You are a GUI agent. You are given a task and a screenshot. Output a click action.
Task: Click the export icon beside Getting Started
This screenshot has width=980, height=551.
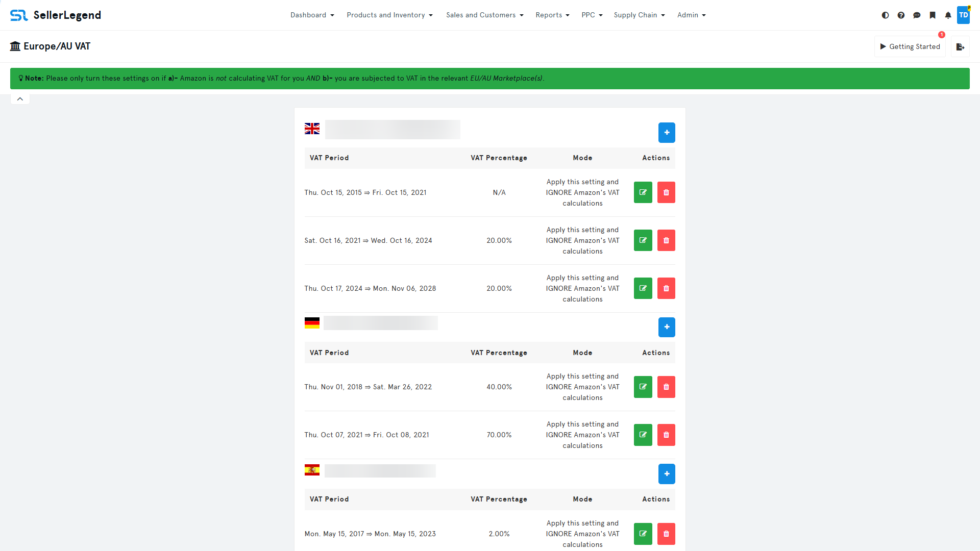point(960,46)
